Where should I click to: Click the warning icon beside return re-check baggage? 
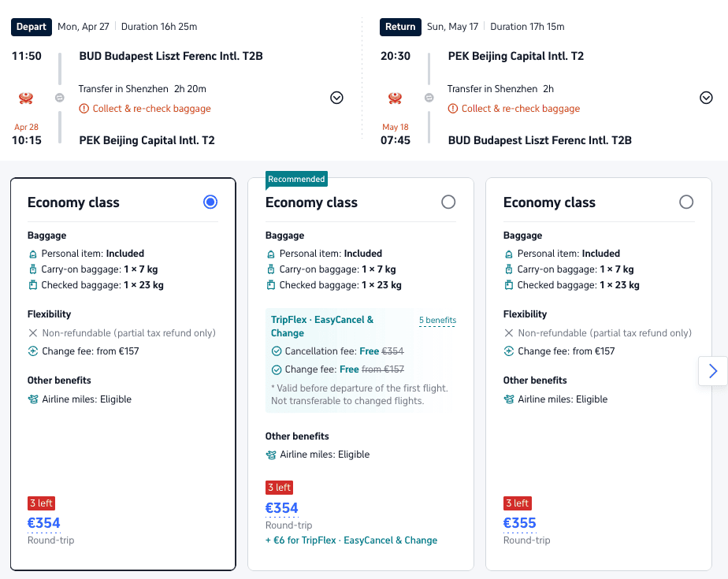pos(453,109)
